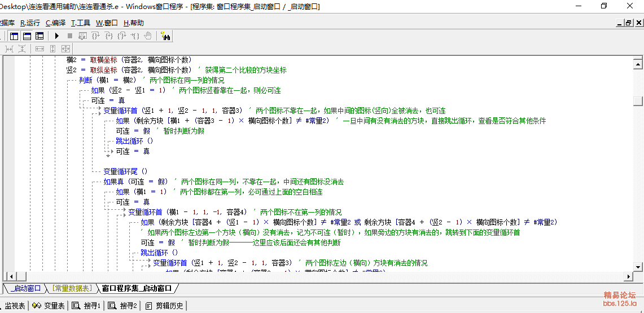Viewport: 644px width, 313px height.
Task: Click the first window layout toolbar icon
Action: [15, 36]
